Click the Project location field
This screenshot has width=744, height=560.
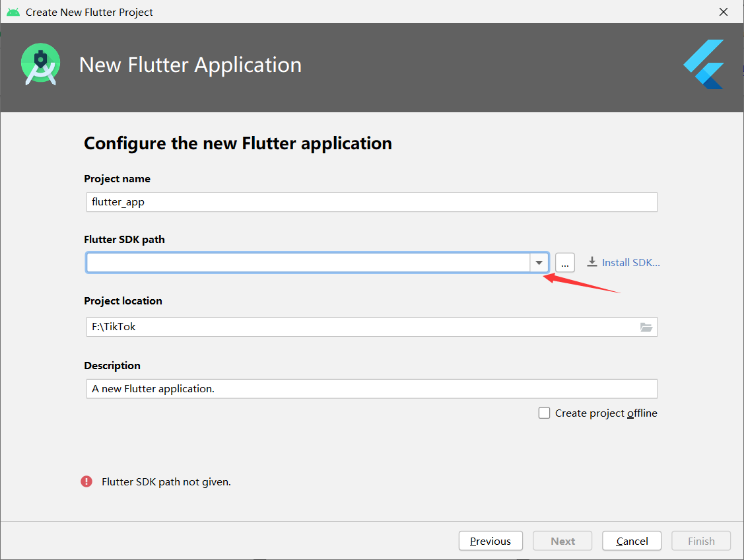click(x=372, y=327)
